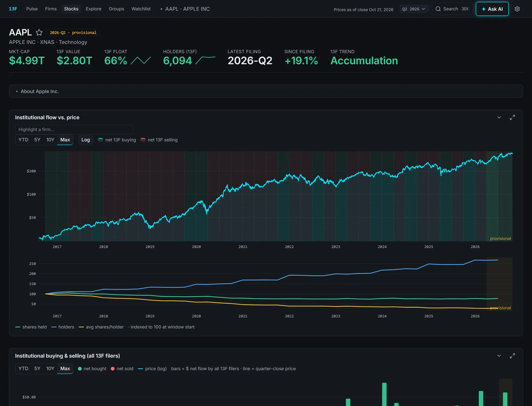Open the Pulse nav tab
Screen dimensions: 532x406
click(32, 9)
